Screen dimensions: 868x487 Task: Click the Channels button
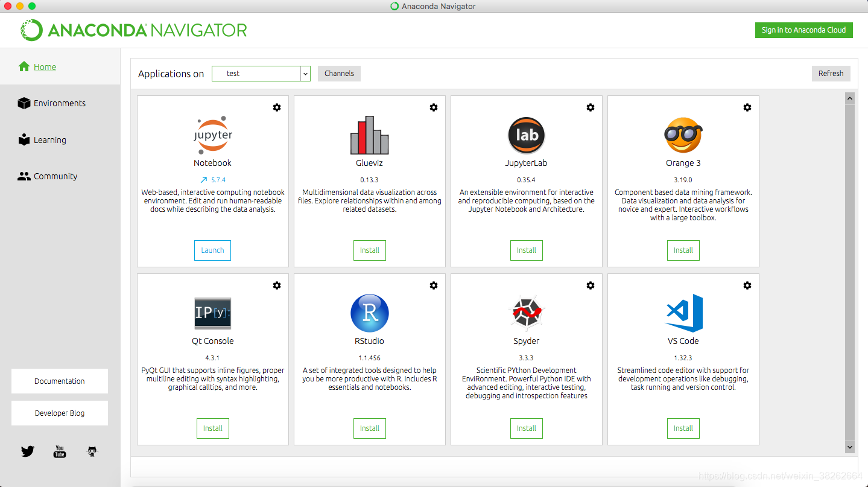[339, 74]
